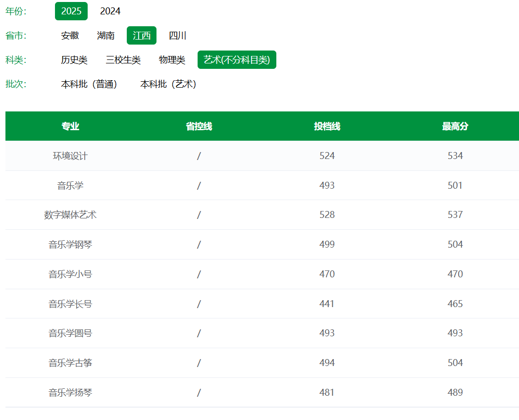Click 投档线 value 524
This screenshot has width=519, height=420.
click(327, 156)
